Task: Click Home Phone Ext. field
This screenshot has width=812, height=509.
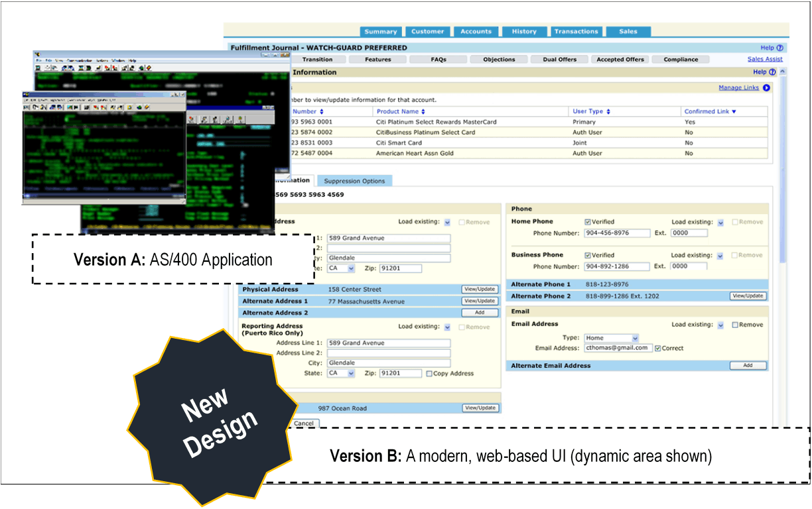Action: click(x=689, y=233)
